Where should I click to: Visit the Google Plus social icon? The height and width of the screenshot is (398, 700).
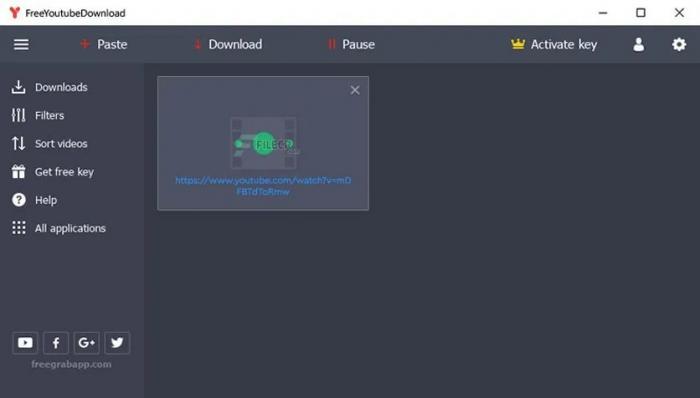(87, 343)
